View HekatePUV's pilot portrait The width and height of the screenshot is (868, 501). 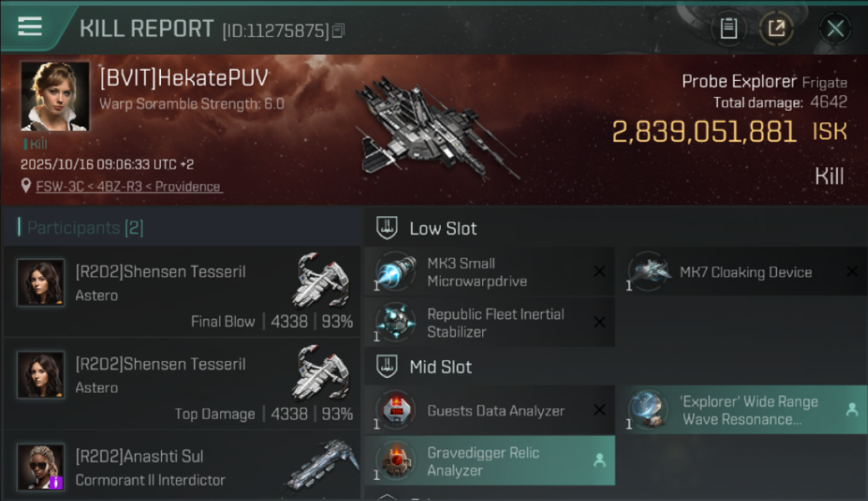coord(55,96)
